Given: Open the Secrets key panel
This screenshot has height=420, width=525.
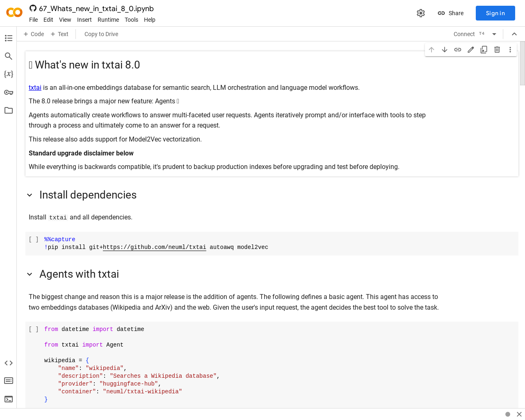Looking at the screenshot, I should coord(9,92).
